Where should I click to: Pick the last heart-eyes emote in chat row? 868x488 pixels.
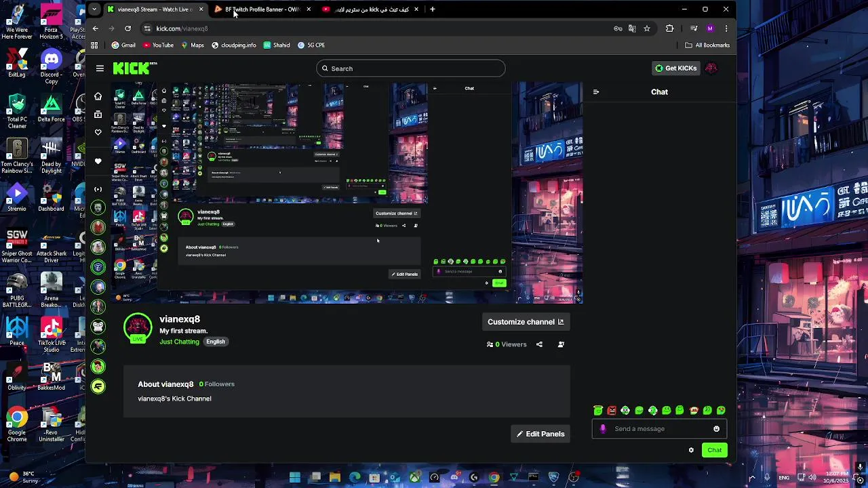721,410
